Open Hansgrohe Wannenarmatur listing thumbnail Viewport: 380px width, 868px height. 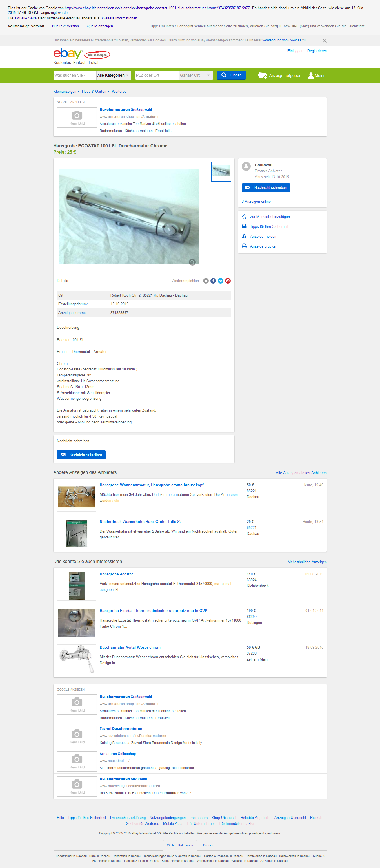77,497
